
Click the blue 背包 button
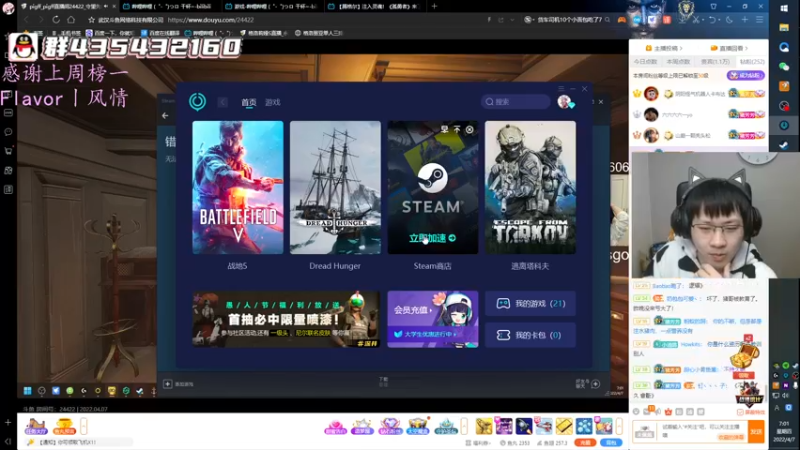pyautogui.click(x=611, y=442)
